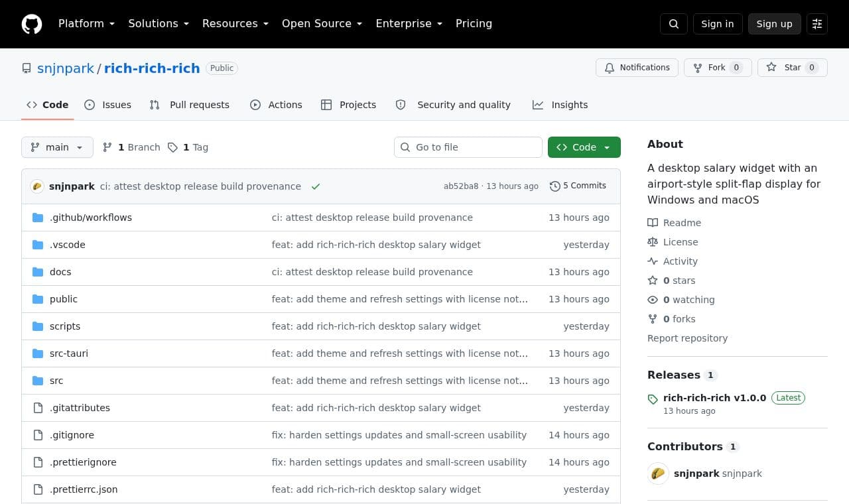Viewport: 849px width, 504px height.
Task: Click the snjnpark avatar in commit bar
Action: tap(37, 186)
